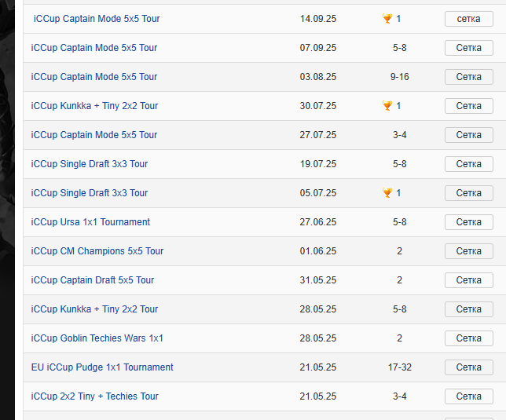506x420 pixels.
Task: Open iCCup CM Champions 5x5 Tour link
Action: coord(97,251)
